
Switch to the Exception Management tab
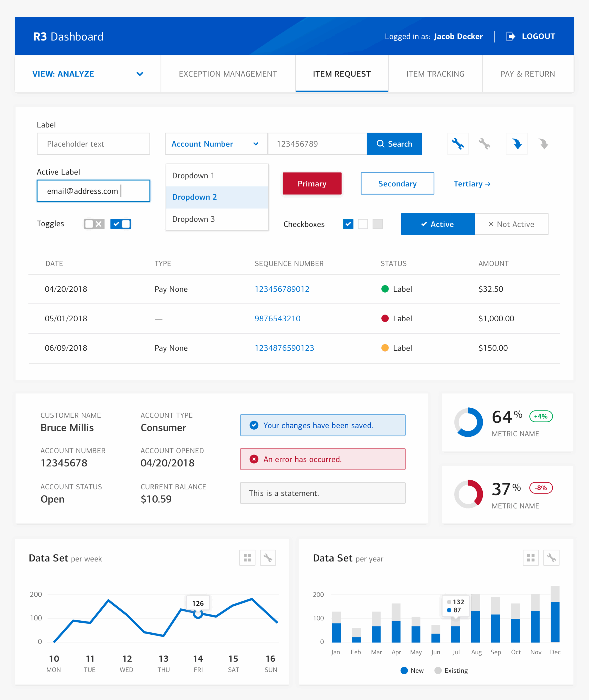(228, 74)
